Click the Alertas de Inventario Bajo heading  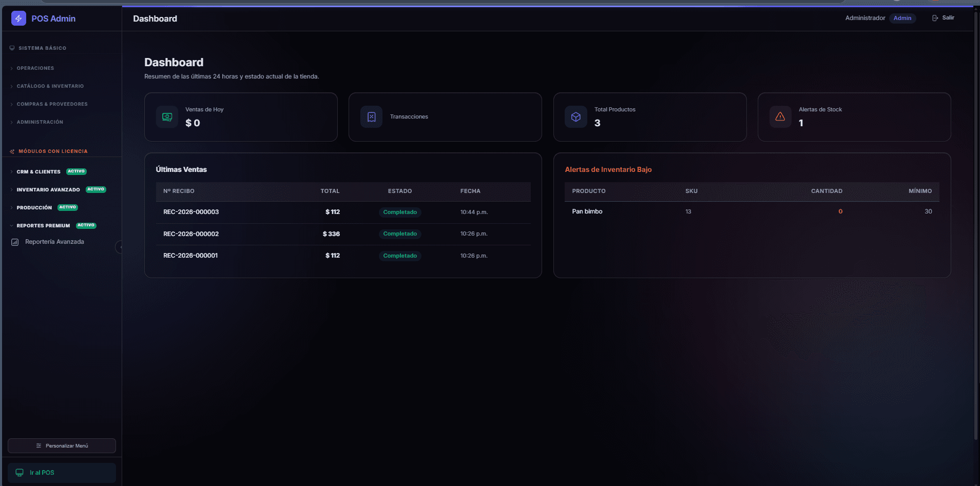[608, 169]
